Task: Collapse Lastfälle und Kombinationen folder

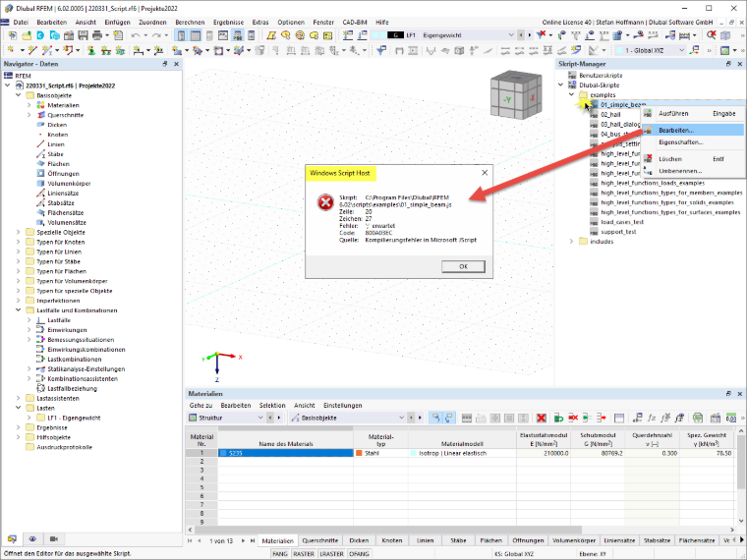Action: pyautogui.click(x=19, y=310)
